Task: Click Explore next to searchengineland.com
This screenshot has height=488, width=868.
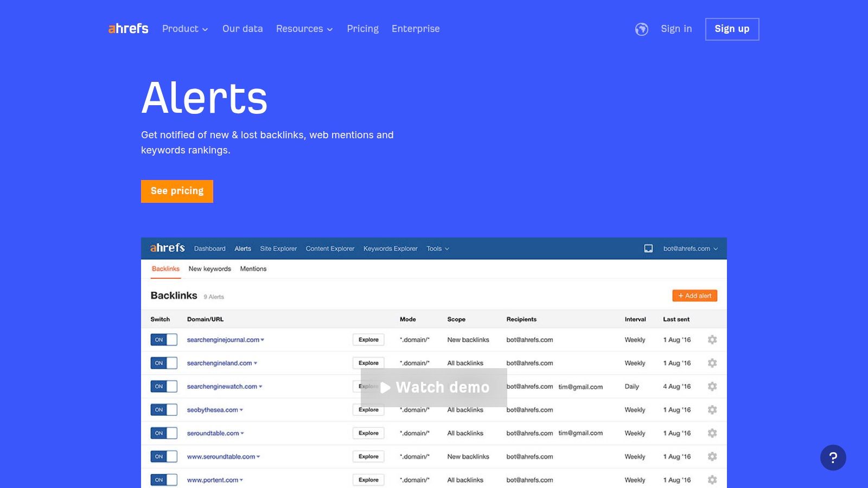Action: [x=368, y=363]
